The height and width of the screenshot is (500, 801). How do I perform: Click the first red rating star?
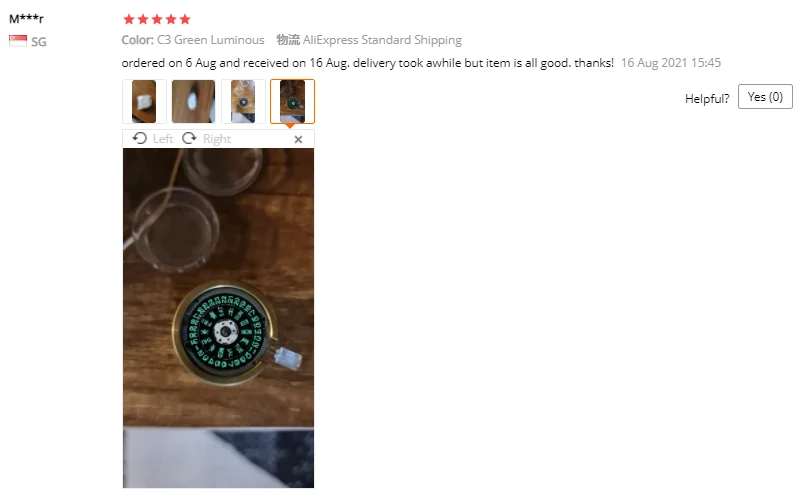(x=129, y=19)
